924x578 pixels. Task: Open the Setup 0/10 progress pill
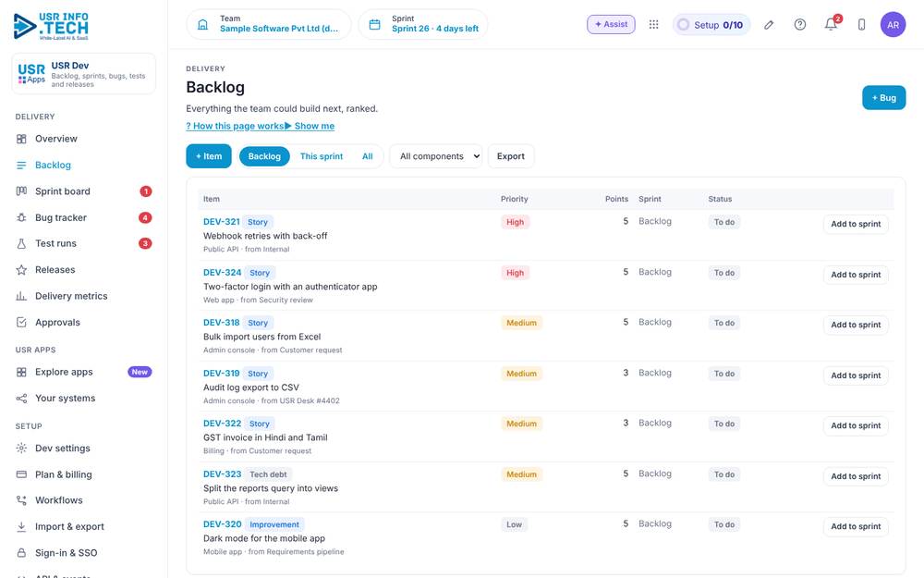click(x=711, y=25)
